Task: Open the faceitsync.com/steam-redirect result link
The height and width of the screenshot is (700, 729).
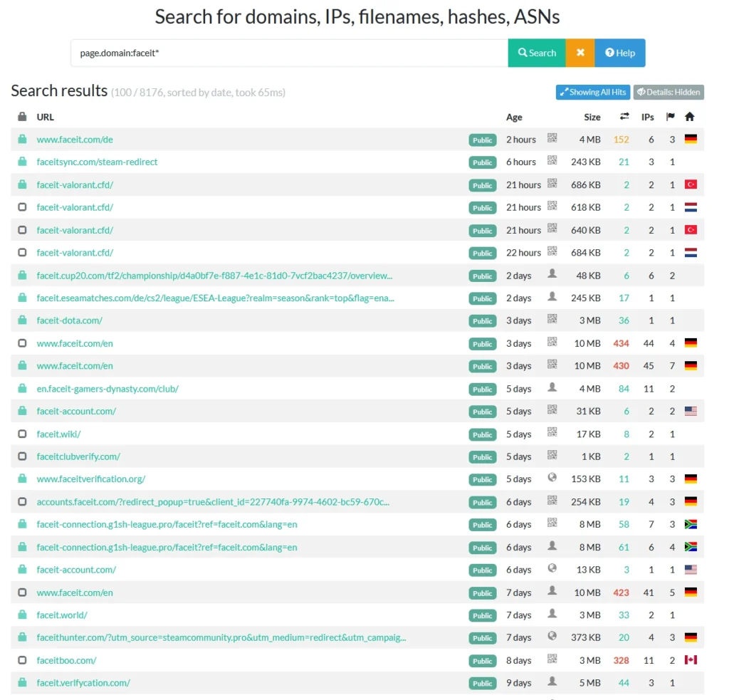Action: (97, 162)
